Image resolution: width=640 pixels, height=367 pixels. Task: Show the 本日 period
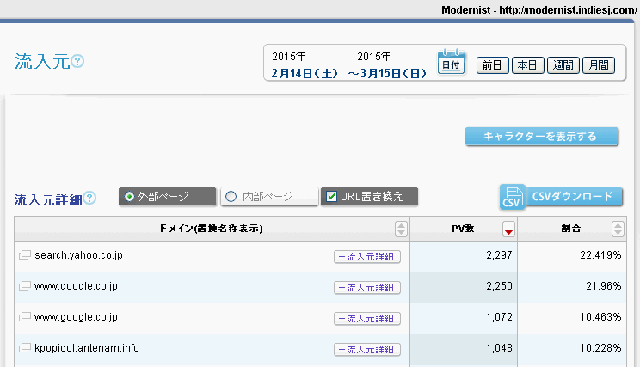click(x=528, y=65)
